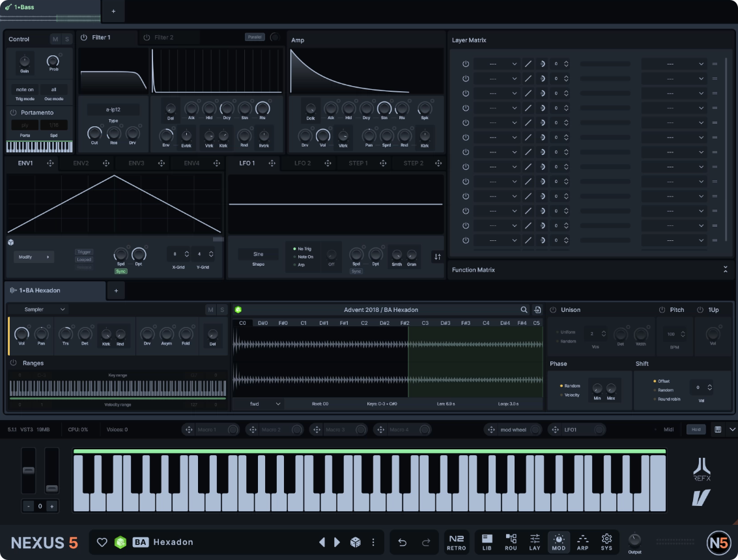
Task: Click the Filter 1 Cut knob
Action: 94,133
